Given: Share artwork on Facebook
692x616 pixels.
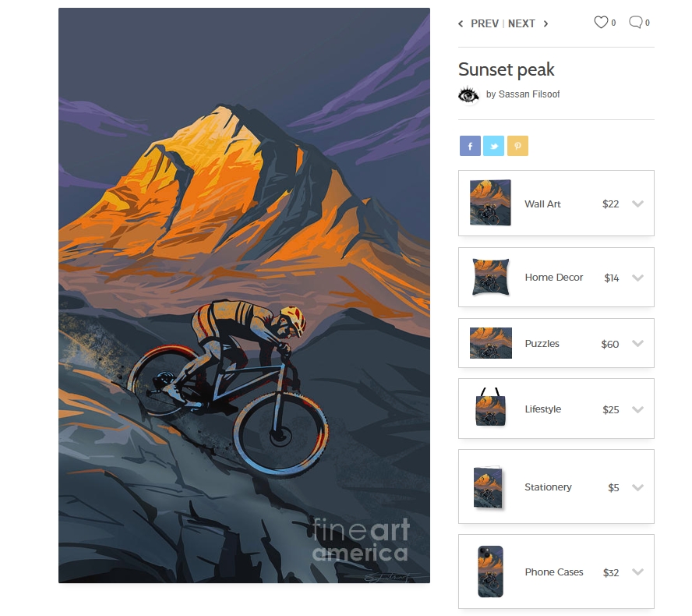Looking at the screenshot, I should click(x=470, y=146).
